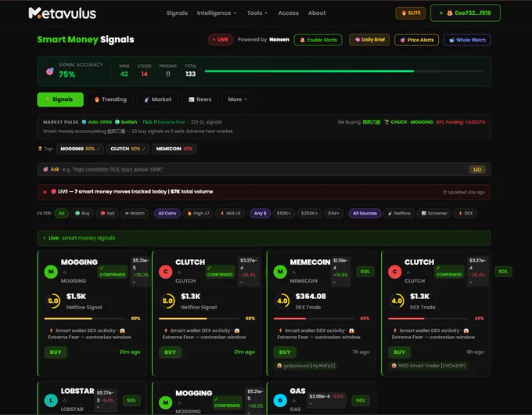
Task: Filter sources to Netflow
Action: tap(399, 213)
